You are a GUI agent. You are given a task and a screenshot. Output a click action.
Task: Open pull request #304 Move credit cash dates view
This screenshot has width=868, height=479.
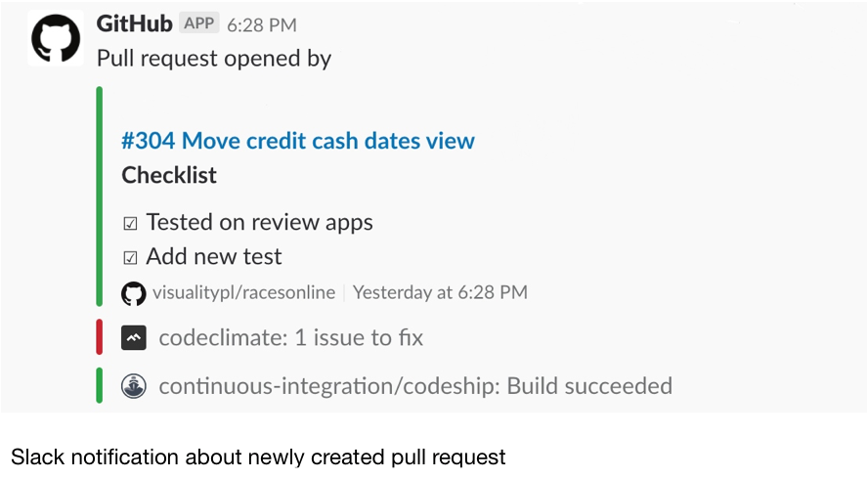point(298,141)
